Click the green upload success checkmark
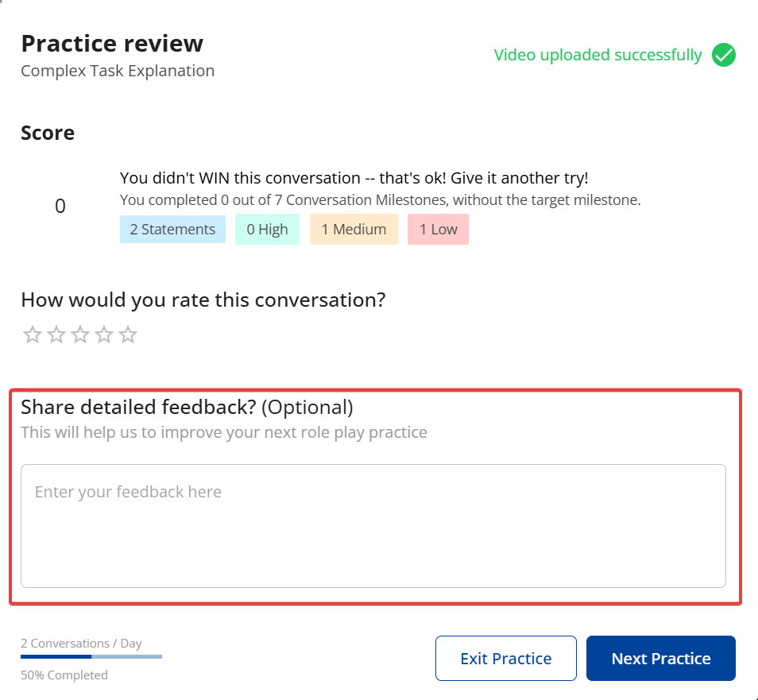 pos(723,56)
